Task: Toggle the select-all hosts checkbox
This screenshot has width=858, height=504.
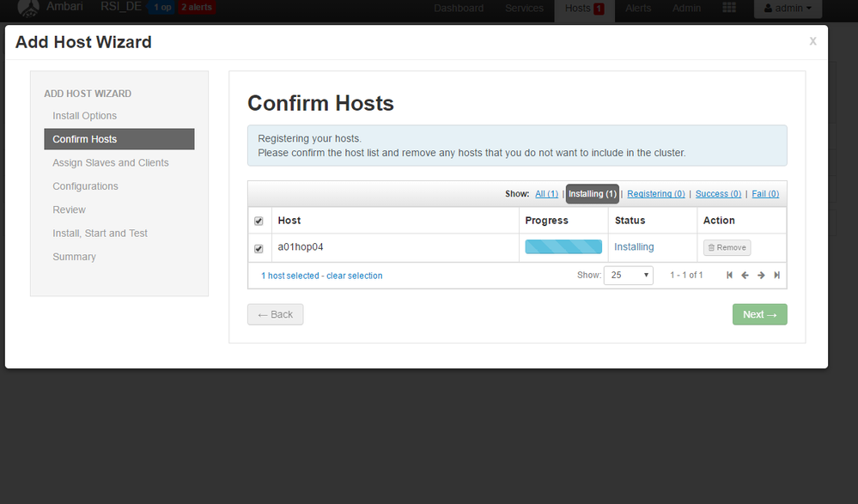Action: click(x=259, y=221)
